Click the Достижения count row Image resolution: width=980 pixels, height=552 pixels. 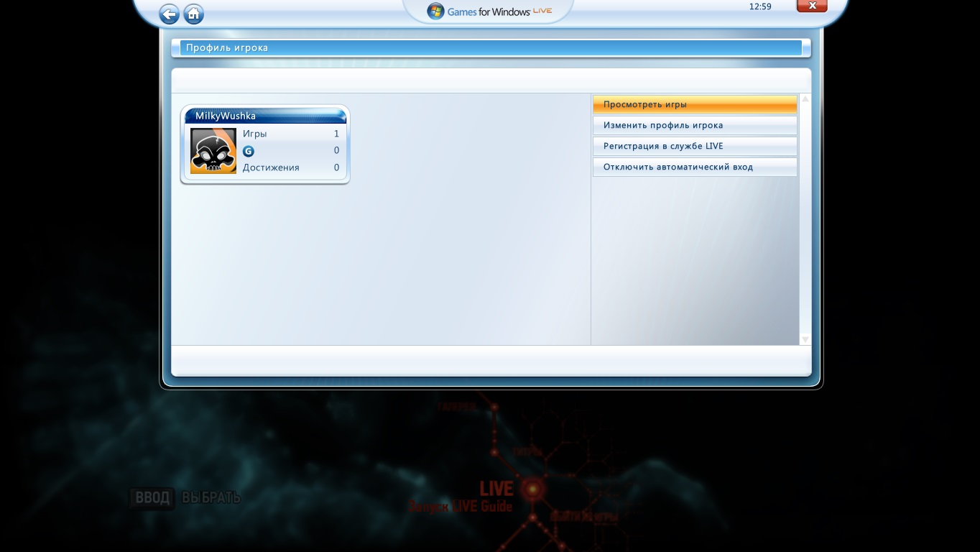coord(291,167)
